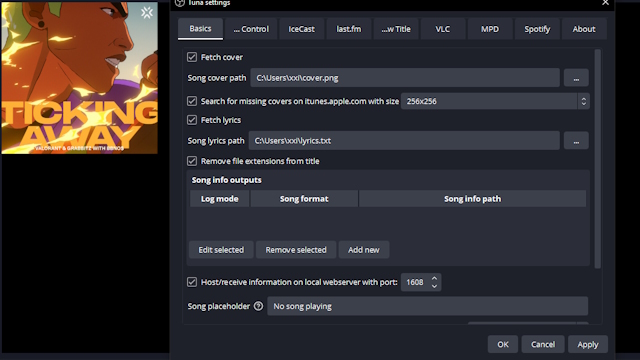Toggle the Fetch lyrics checkbox
Image resolution: width=640 pixels, height=360 pixels.
[x=192, y=120]
